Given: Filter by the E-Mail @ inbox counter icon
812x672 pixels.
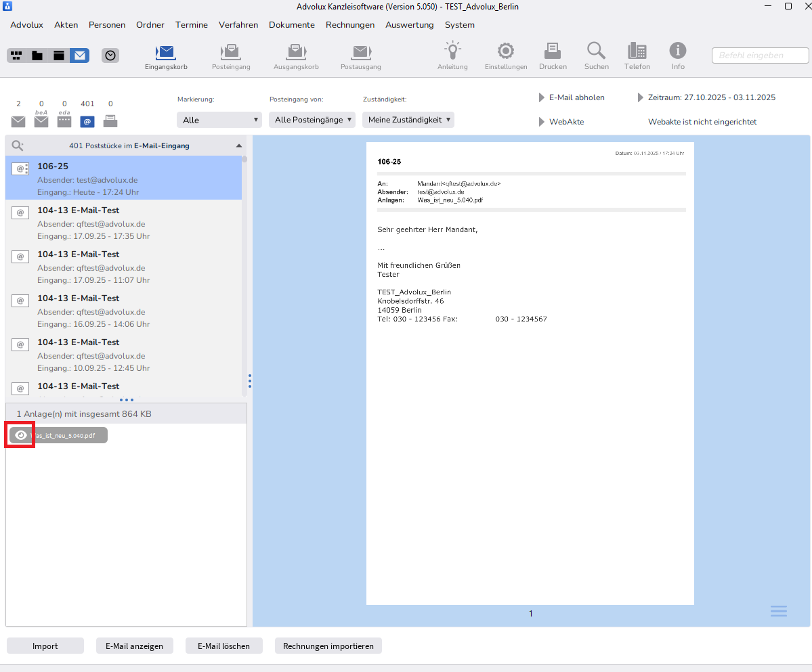Looking at the screenshot, I should (87, 122).
